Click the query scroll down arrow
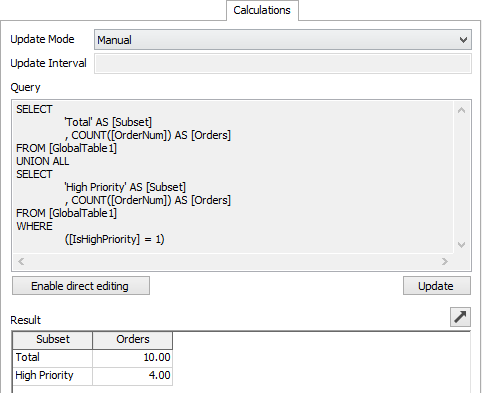 [462, 245]
